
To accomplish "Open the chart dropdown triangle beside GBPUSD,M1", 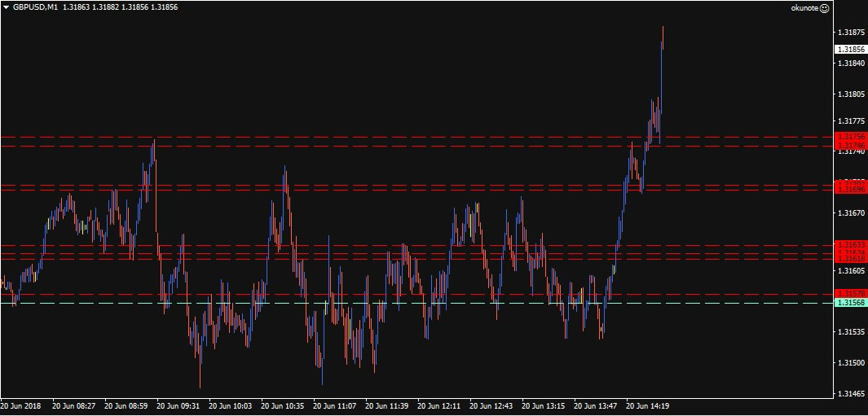I will point(6,7).
